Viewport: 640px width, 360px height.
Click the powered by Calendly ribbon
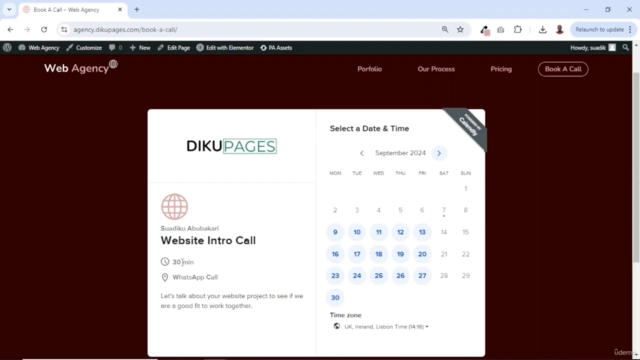(x=468, y=126)
